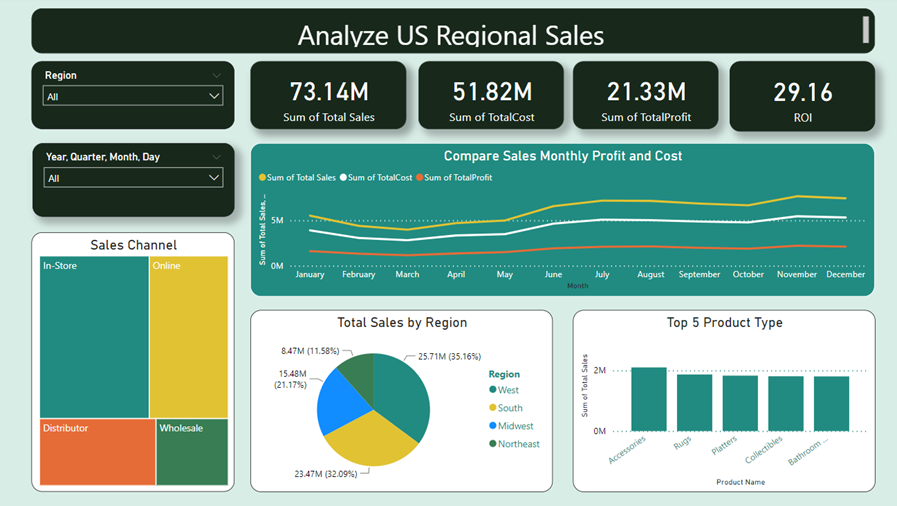Image resolution: width=897 pixels, height=506 pixels.
Task: Select the Northeast legend marker
Action: 493,444
